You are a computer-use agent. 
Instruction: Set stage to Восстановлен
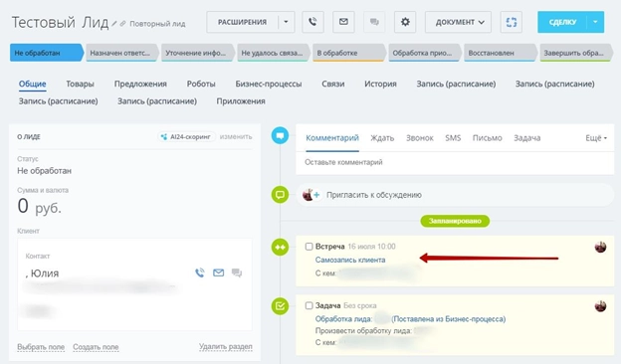pyautogui.click(x=501, y=53)
